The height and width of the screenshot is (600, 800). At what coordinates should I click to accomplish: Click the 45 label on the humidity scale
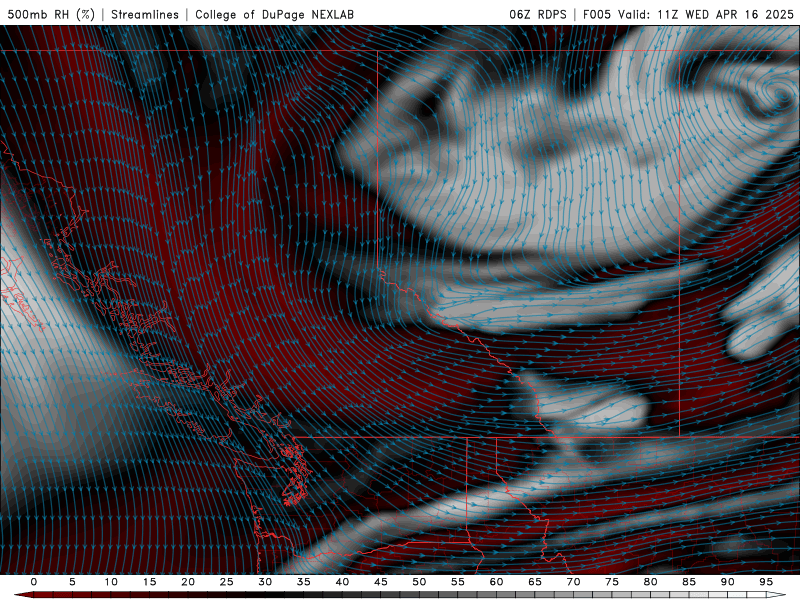click(x=381, y=582)
